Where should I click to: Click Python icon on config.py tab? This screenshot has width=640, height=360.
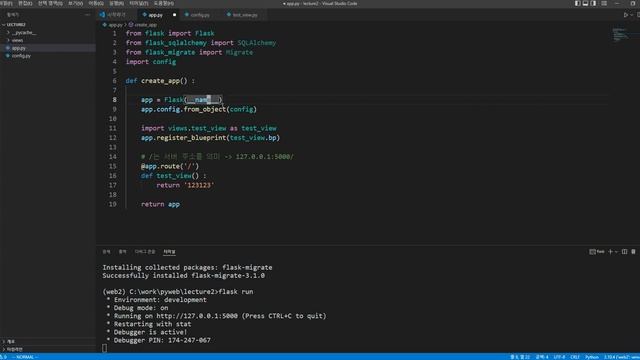(187, 15)
